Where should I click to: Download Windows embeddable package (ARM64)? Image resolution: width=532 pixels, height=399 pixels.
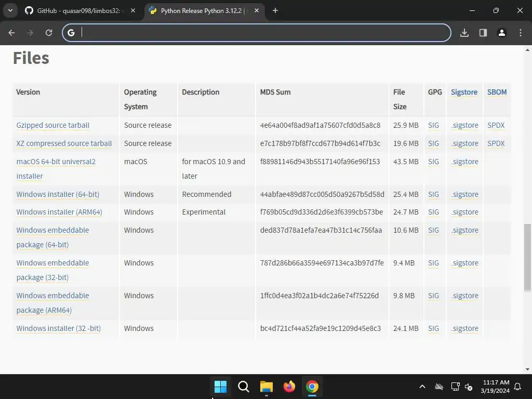pos(52,303)
